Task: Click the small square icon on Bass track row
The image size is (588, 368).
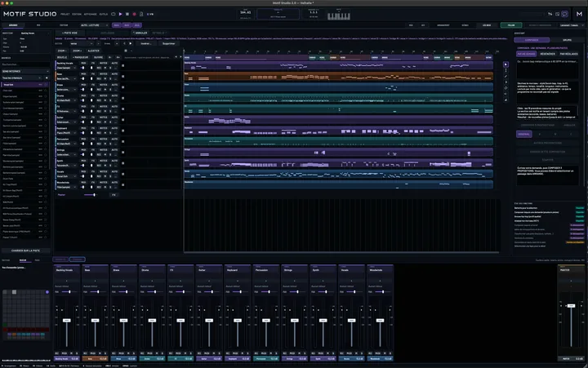Action: click(x=123, y=77)
